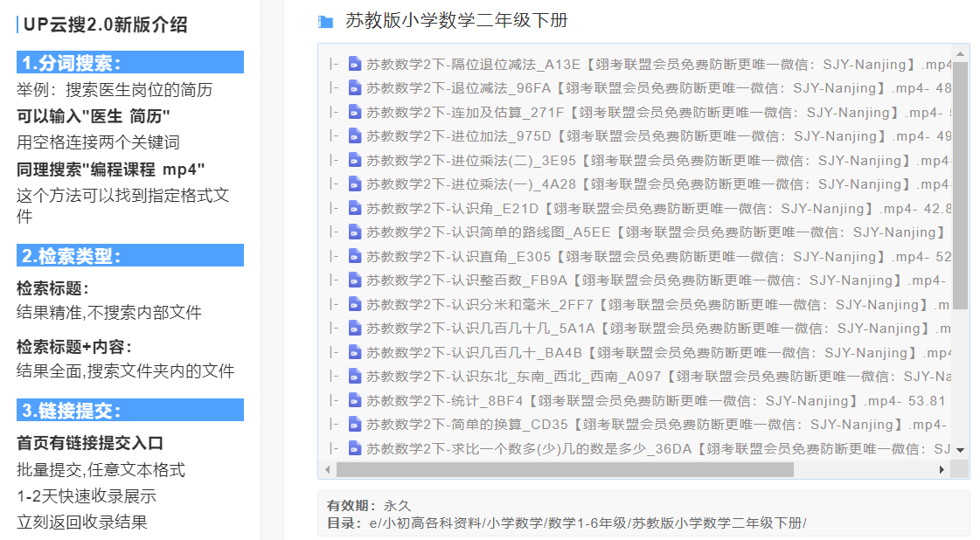980x540 pixels.
Task: Click video file icon for 认识直角_E305
Action: (354, 256)
